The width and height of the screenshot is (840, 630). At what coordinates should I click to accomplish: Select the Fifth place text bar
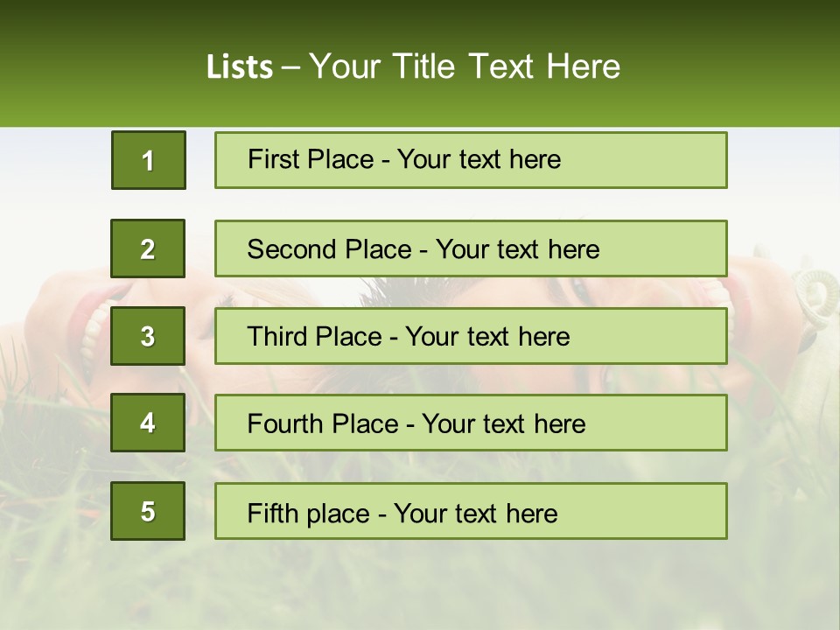(471, 511)
